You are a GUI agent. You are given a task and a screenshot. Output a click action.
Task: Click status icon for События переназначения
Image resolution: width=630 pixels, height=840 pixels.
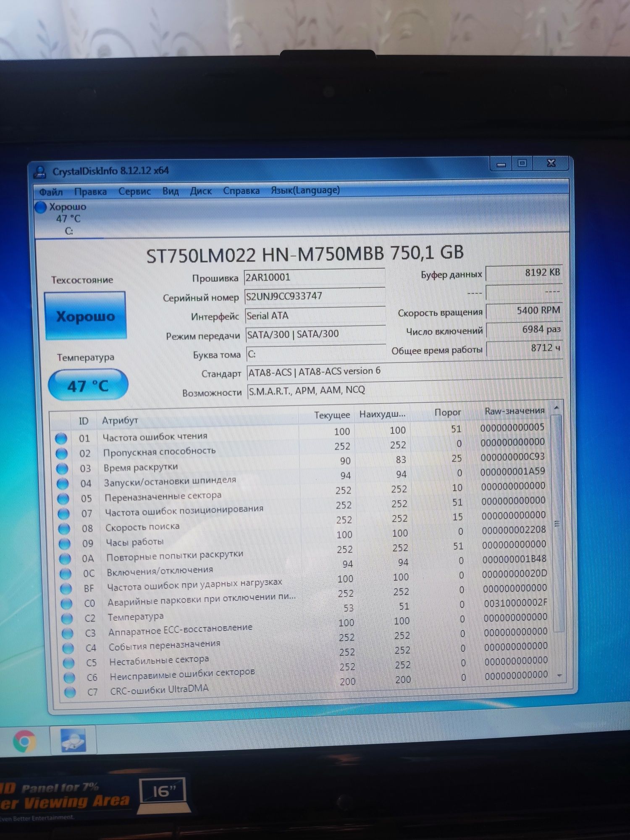point(68,648)
